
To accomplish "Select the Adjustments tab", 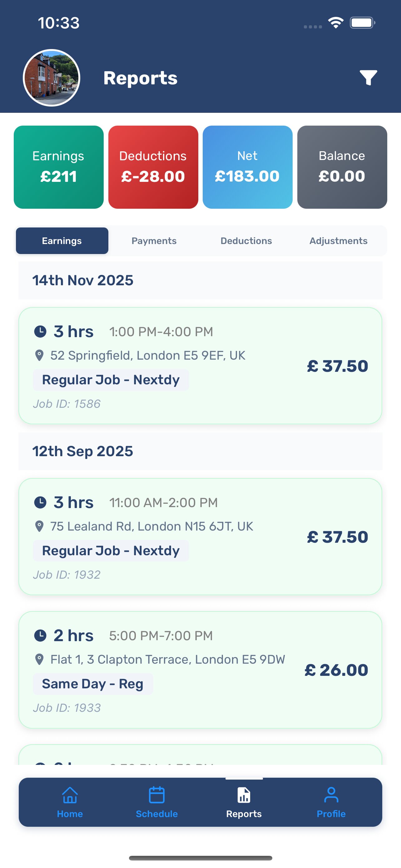I will [338, 241].
